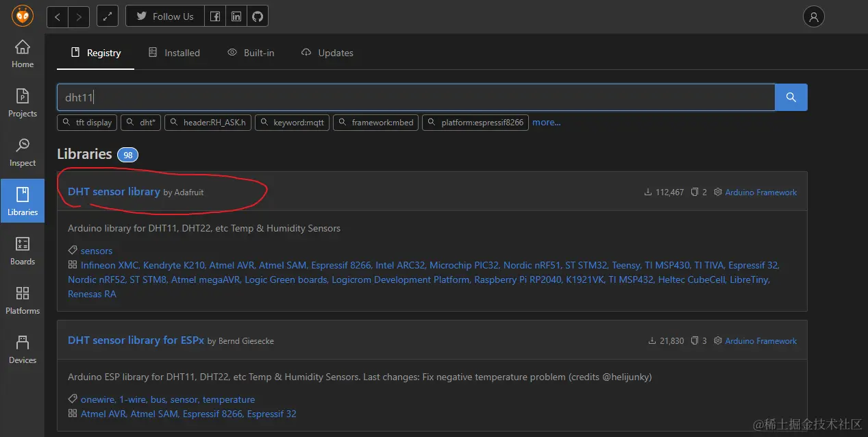Go forward with the right arrow button
The width and height of the screenshot is (868, 437).
79,16
